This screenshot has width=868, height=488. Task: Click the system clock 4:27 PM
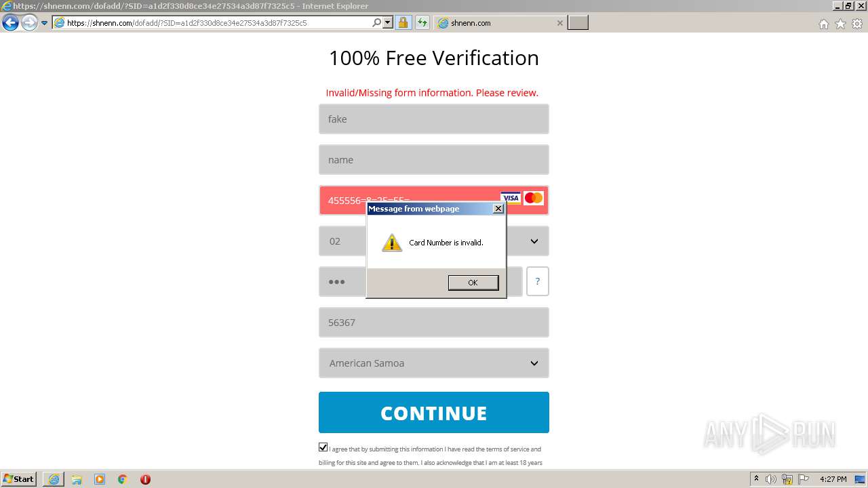[x=833, y=479]
